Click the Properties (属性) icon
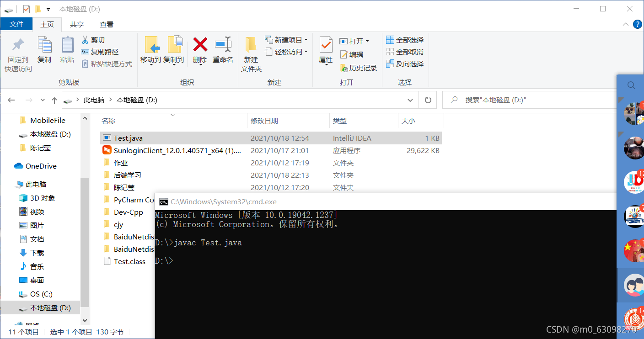This screenshot has width=644, height=339. 326,45
